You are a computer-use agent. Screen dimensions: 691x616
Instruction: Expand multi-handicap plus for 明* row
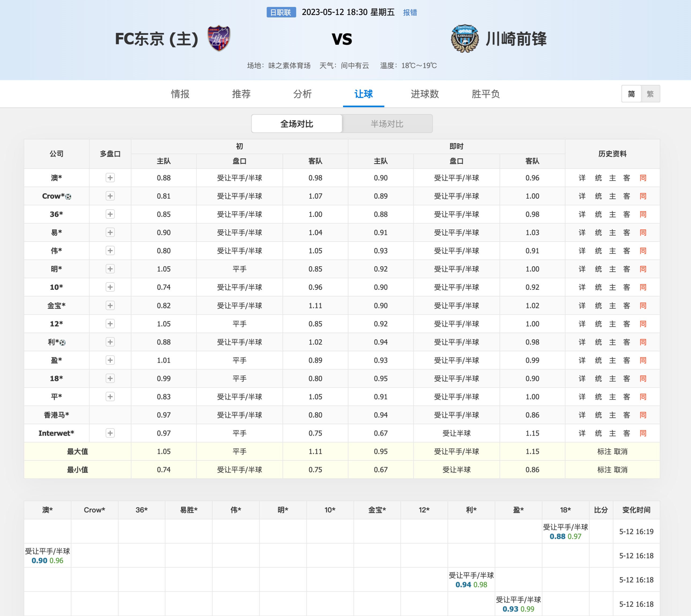110,269
